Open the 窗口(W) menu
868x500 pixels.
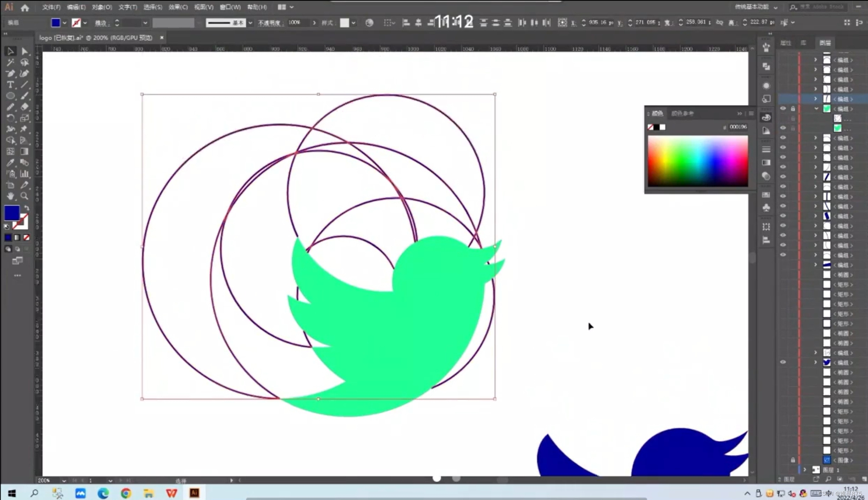pyautogui.click(x=230, y=7)
